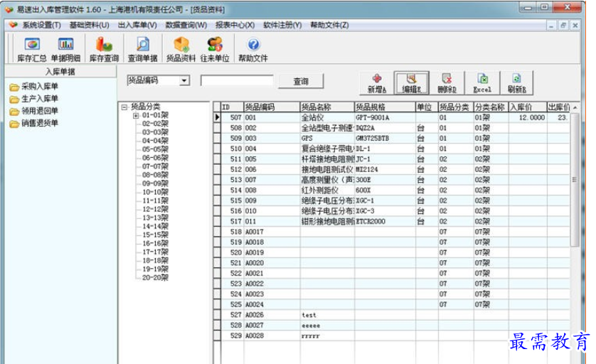596x364 pixels.
Task: Click the eeeee name cell in row 528
Action: [327, 326]
